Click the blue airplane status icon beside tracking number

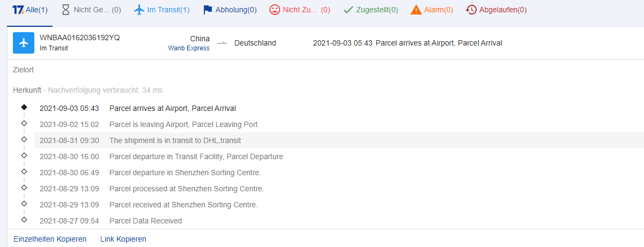[24, 43]
